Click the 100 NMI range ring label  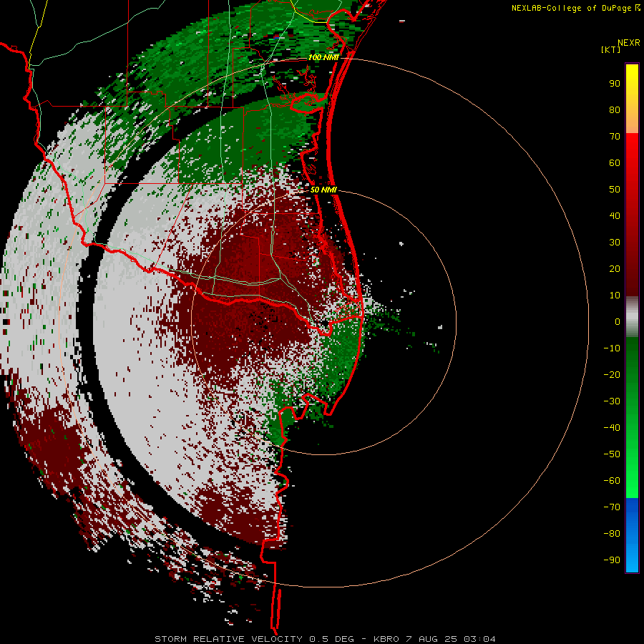point(323,57)
